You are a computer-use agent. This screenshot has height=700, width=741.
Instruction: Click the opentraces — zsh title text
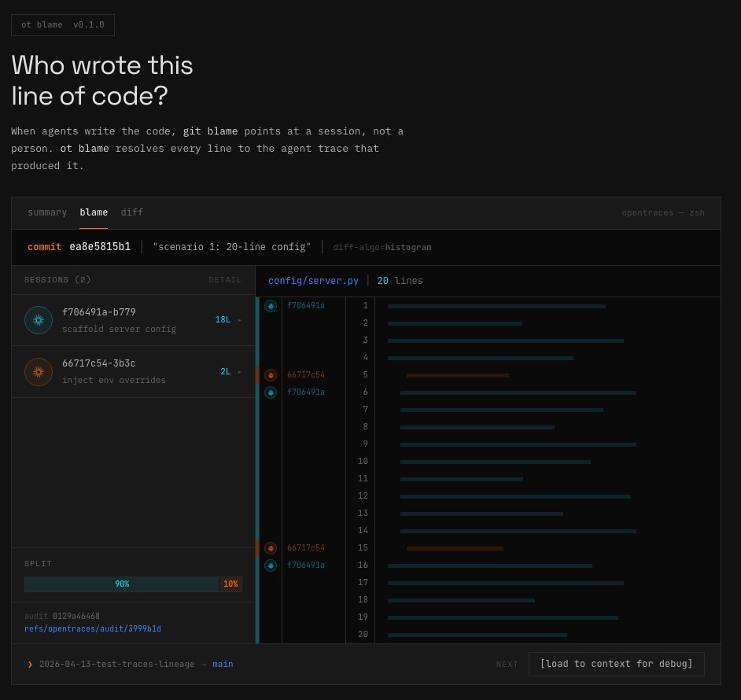click(663, 212)
